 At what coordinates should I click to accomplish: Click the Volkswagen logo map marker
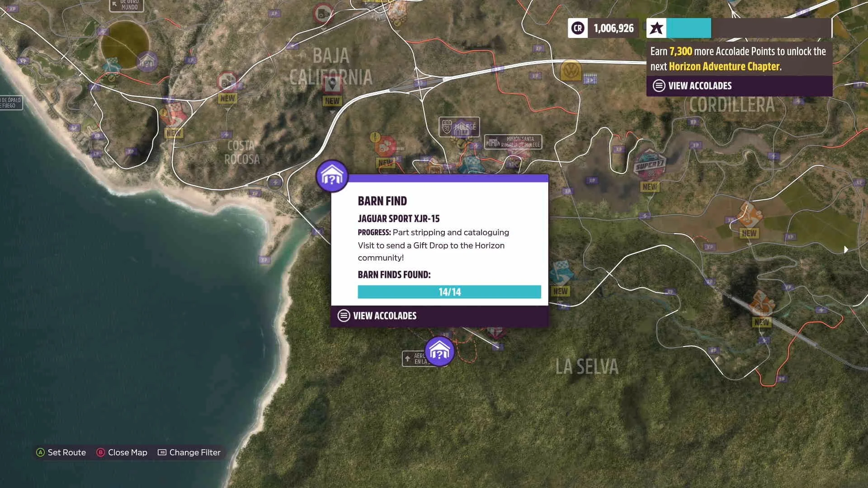coord(571,71)
